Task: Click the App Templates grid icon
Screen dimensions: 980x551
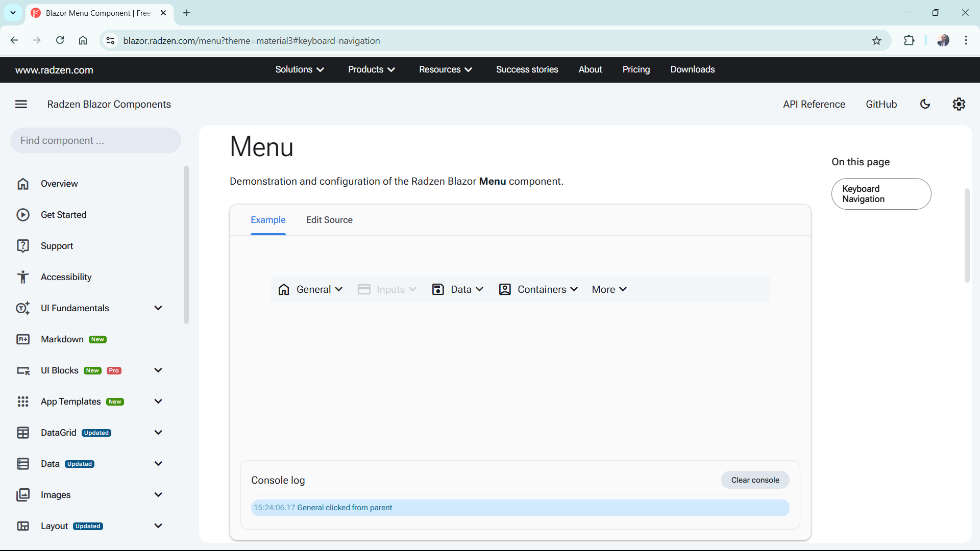Action: [x=23, y=402]
